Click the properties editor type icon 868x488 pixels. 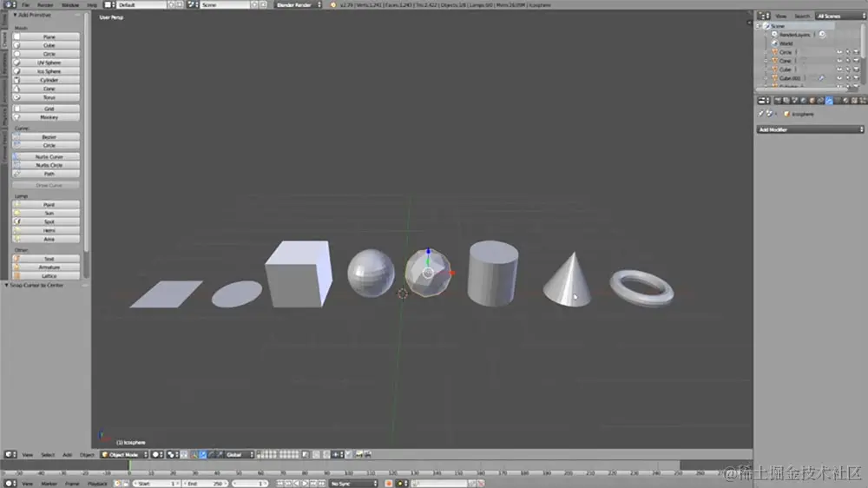tap(764, 101)
